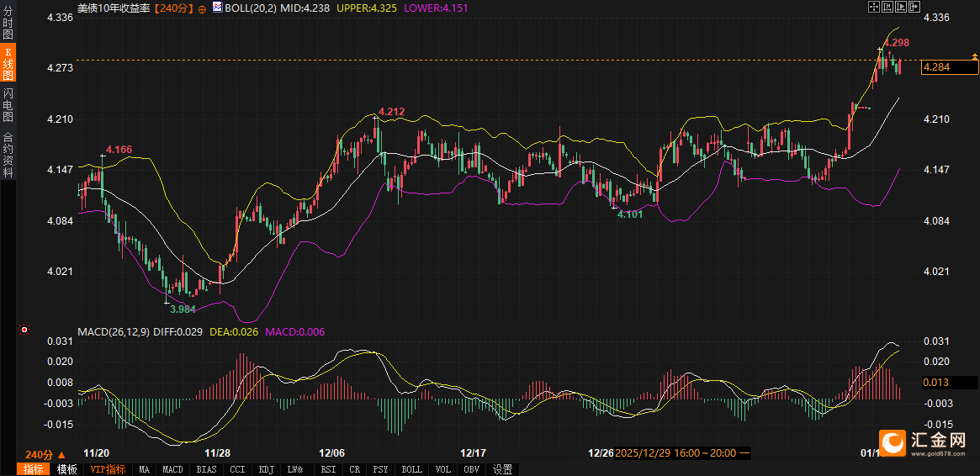Select the 合约资料 side tab
This screenshot has height=476, width=980.
tap(8, 154)
